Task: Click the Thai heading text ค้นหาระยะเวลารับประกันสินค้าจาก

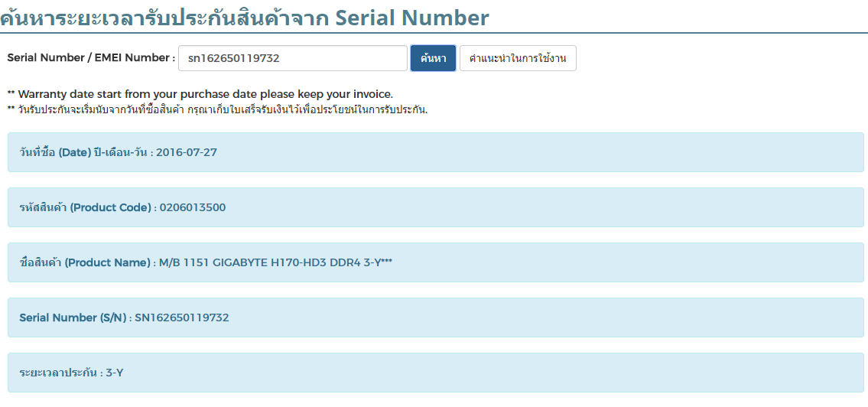Action: (167, 17)
